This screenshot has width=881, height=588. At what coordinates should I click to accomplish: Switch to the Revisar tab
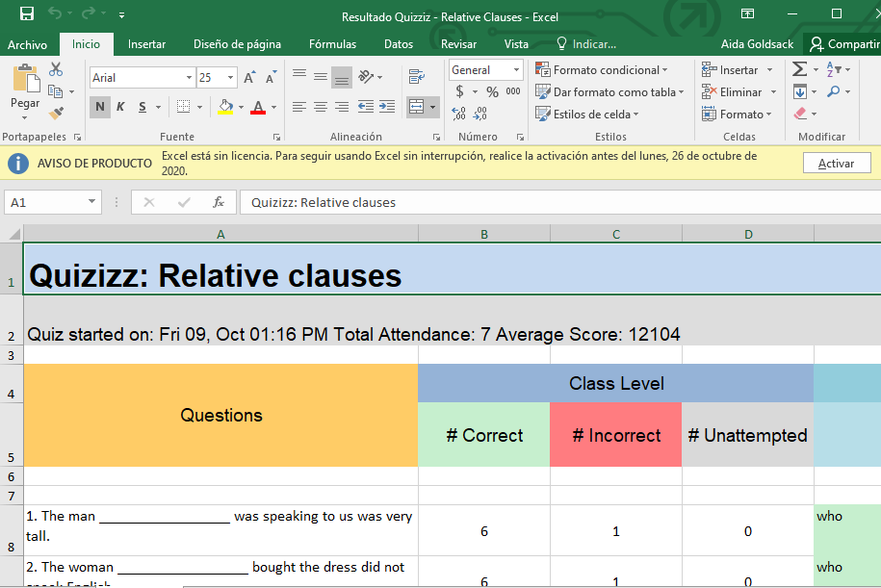pos(458,44)
